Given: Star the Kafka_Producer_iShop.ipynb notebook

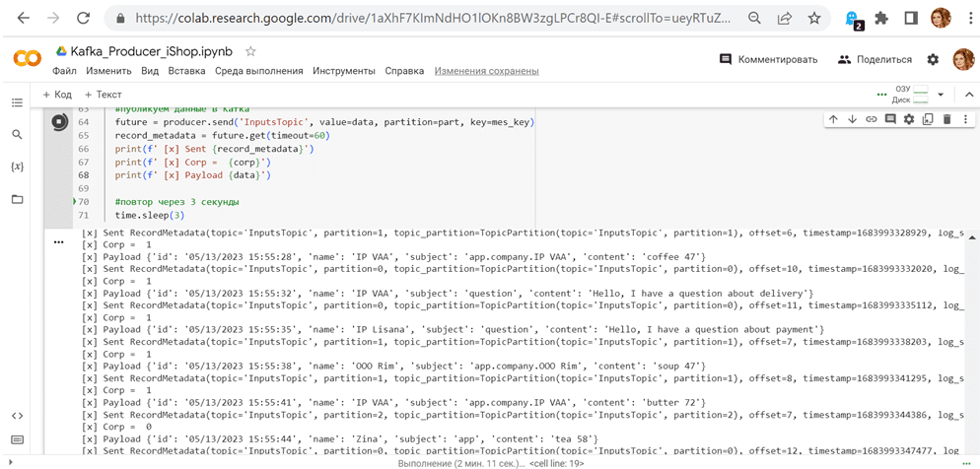Looking at the screenshot, I should pyautogui.click(x=250, y=51).
